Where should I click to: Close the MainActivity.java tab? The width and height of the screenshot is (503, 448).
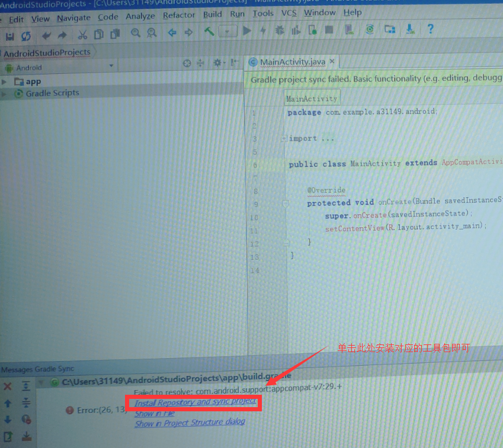pos(332,61)
